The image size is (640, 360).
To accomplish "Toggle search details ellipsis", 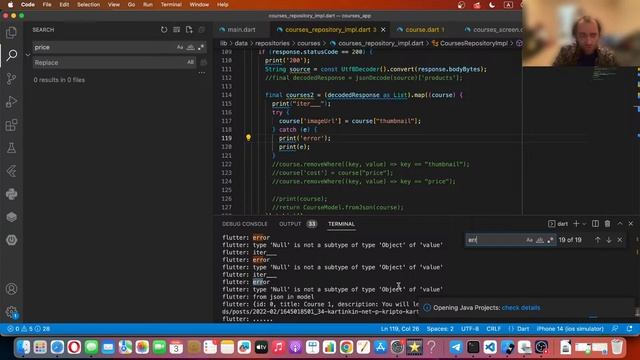I will [202, 73].
